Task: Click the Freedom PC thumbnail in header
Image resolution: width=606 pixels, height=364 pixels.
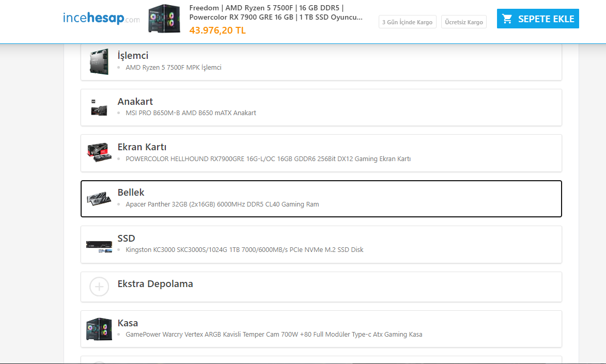Action: pyautogui.click(x=165, y=19)
